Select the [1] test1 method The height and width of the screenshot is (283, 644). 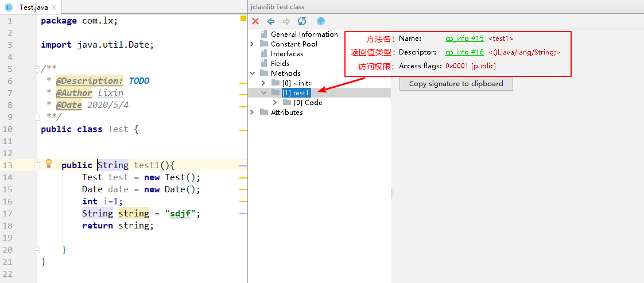pos(296,93)
